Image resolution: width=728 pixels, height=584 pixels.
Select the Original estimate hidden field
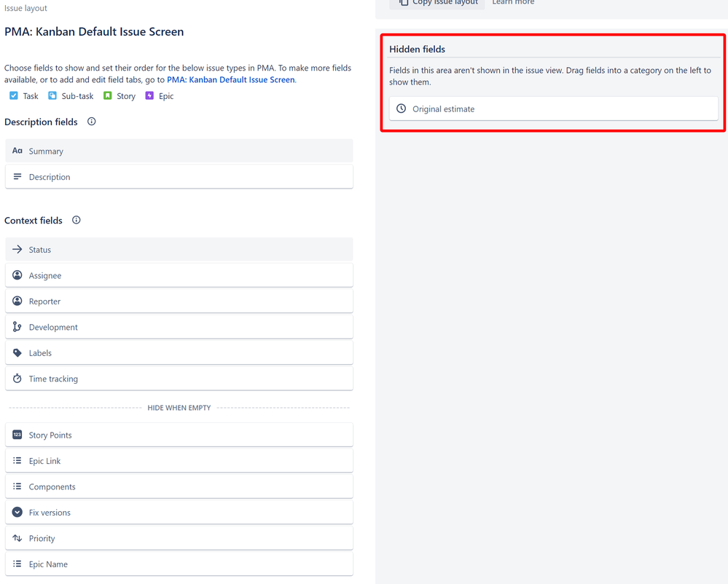pos(553,108)
